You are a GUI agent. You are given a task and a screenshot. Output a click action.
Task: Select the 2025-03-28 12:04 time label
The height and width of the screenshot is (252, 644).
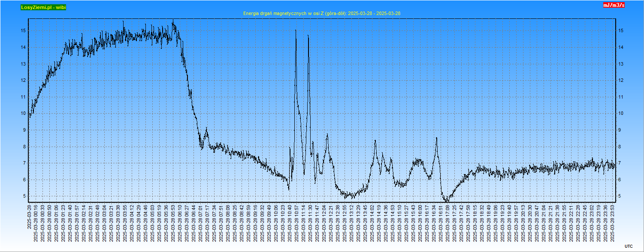(x=324, y=222)
